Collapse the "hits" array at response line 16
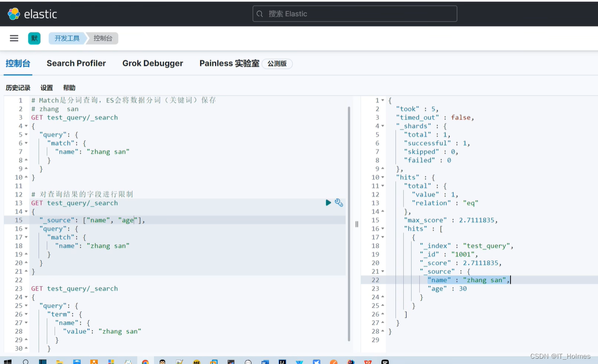This screenshot has width=598, height=364. (383, 229)
